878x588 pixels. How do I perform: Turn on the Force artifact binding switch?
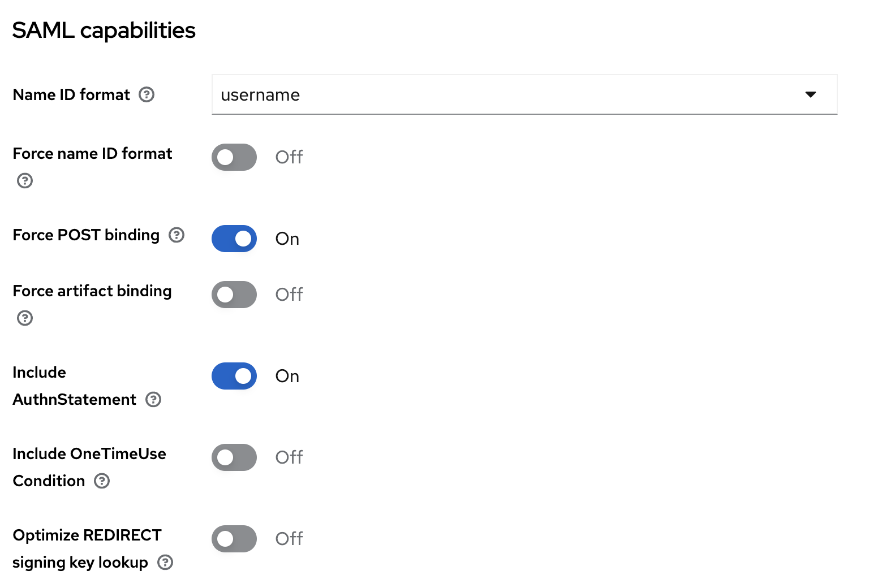pos(234,295)
